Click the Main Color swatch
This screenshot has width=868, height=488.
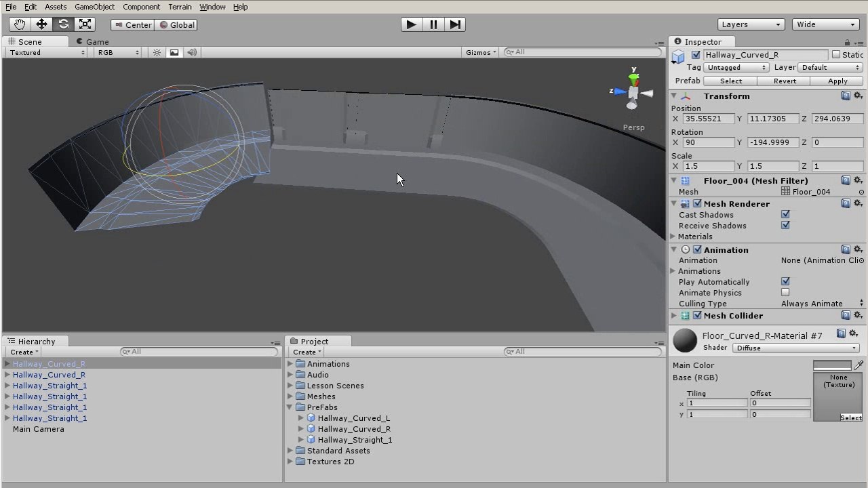[832, 365]
